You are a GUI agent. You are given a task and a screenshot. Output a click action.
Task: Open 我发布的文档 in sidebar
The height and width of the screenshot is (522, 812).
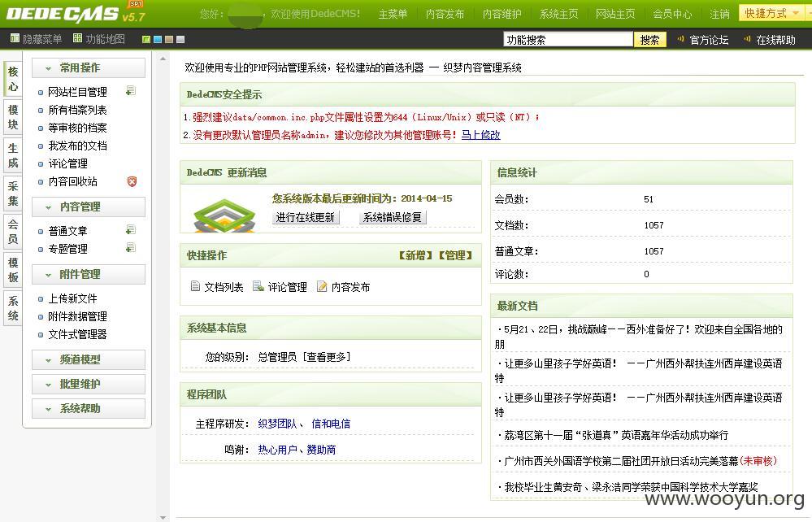point(78,146)
